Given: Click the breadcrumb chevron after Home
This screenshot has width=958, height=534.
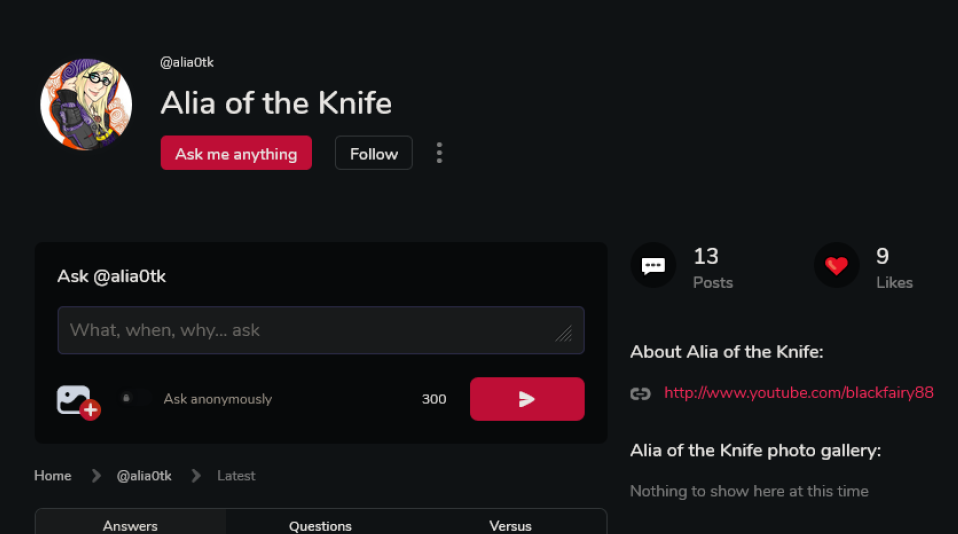Looking at the screenshot, I should [x=96, y=475].
